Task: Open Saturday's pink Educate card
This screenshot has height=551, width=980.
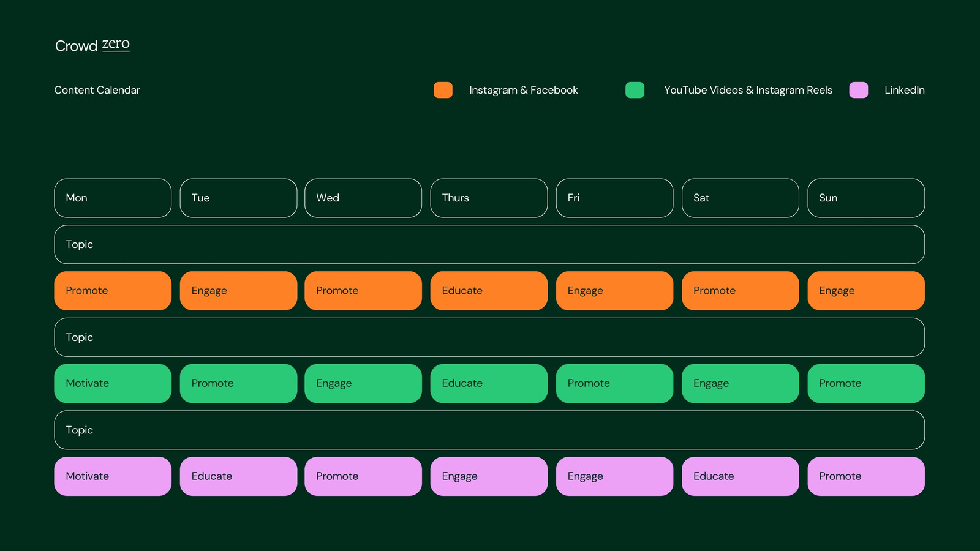Action: [x=741, y=476]
